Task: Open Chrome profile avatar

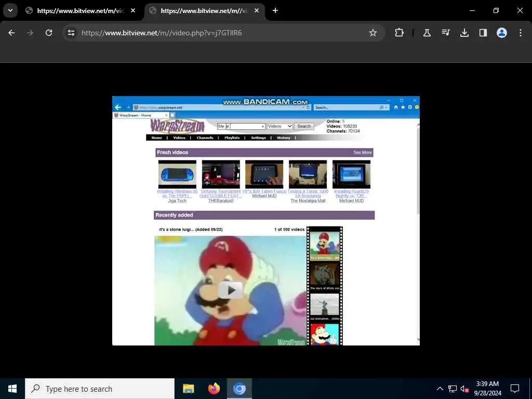Action: tap(501, 33)
